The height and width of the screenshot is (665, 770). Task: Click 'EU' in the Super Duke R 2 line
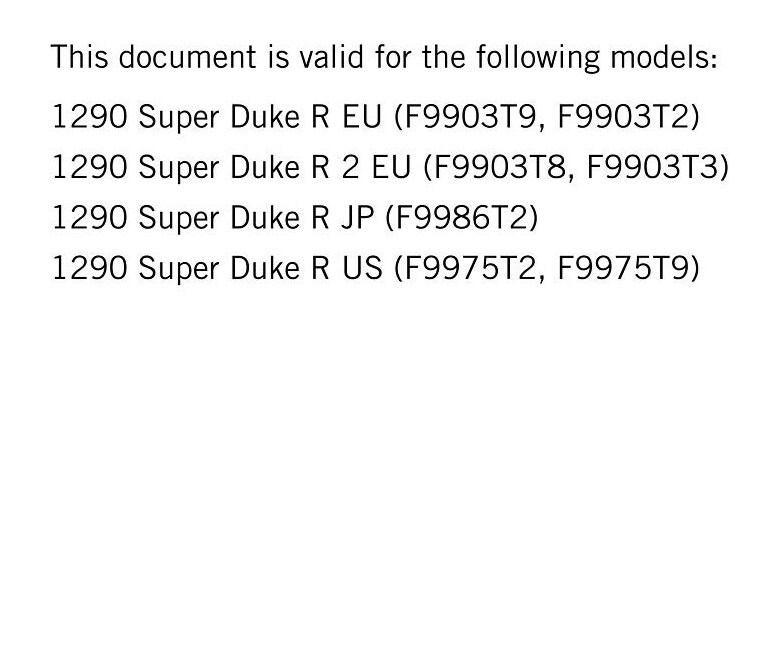(391, 166)
